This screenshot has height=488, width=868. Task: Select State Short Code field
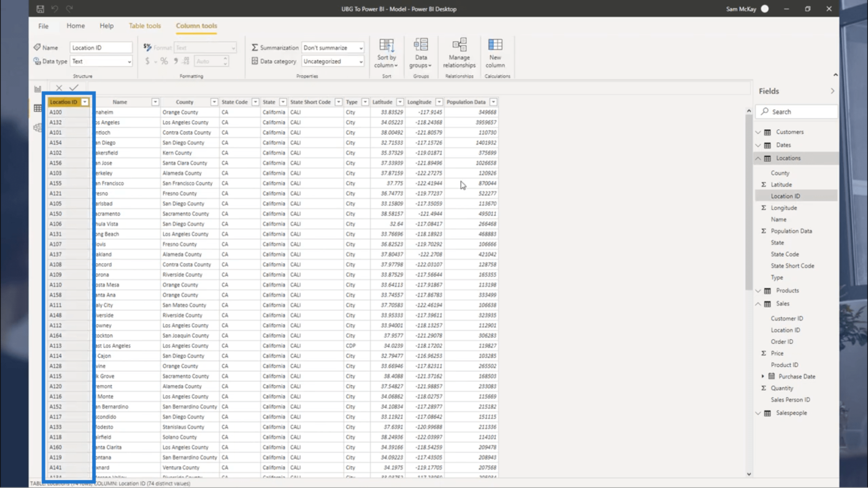pyautogui.click(x=792, y=266)
